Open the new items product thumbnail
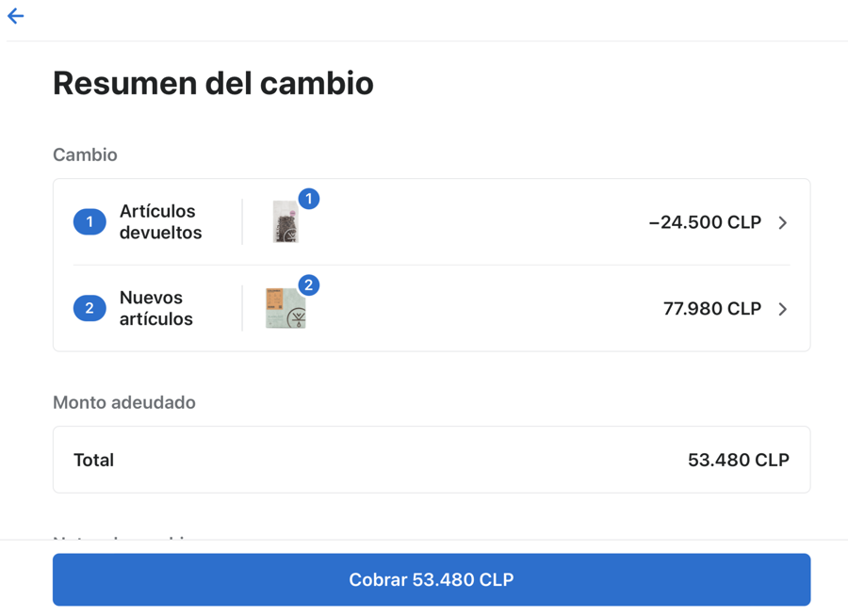 click(285, 309)
